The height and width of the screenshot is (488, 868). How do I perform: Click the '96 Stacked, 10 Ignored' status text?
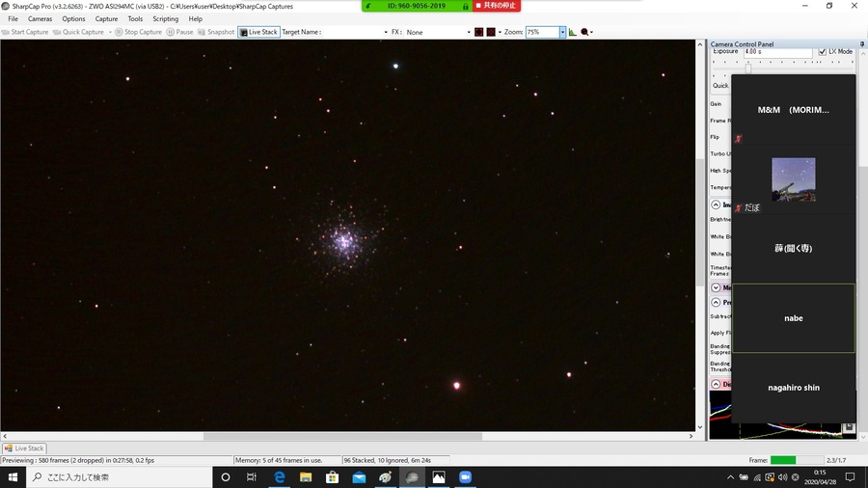pyautogui.click(x=388, y=460)
